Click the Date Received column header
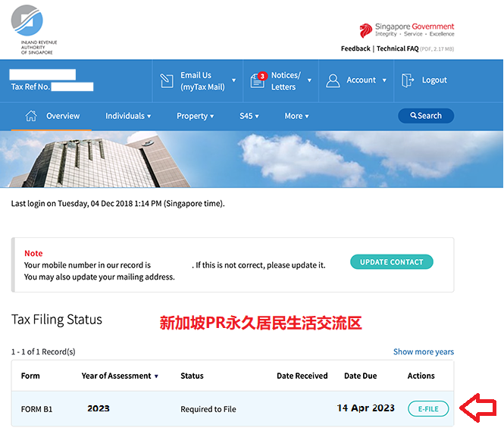Image resolution: width=504 pixels, height=428 pixels. (x=302, y=376)
